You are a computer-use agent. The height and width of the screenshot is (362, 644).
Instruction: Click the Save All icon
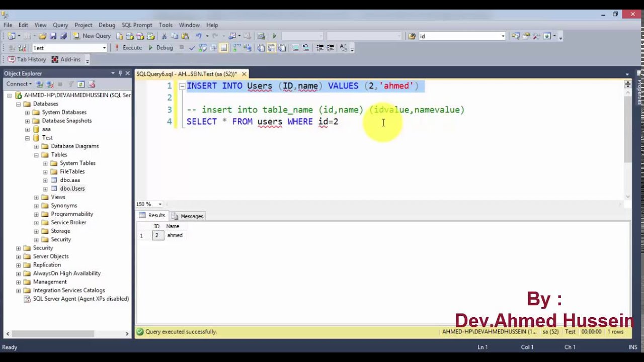click(x=63, y=36)
